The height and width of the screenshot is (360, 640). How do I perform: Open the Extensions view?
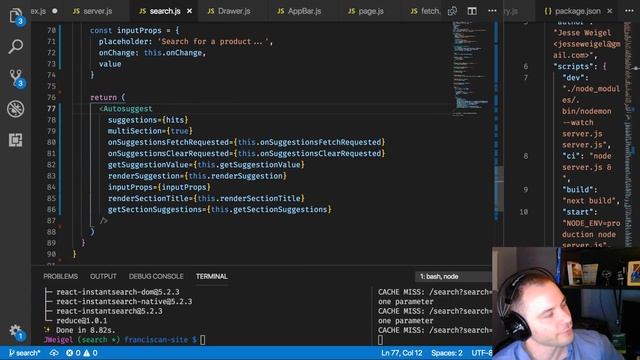(16, 140)
